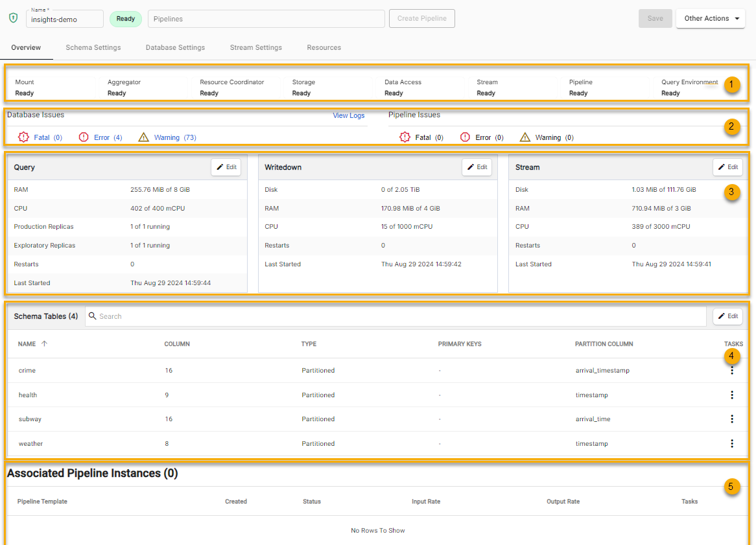Toggle sort arrow on NAME column
756x545 pixels.
44,343
